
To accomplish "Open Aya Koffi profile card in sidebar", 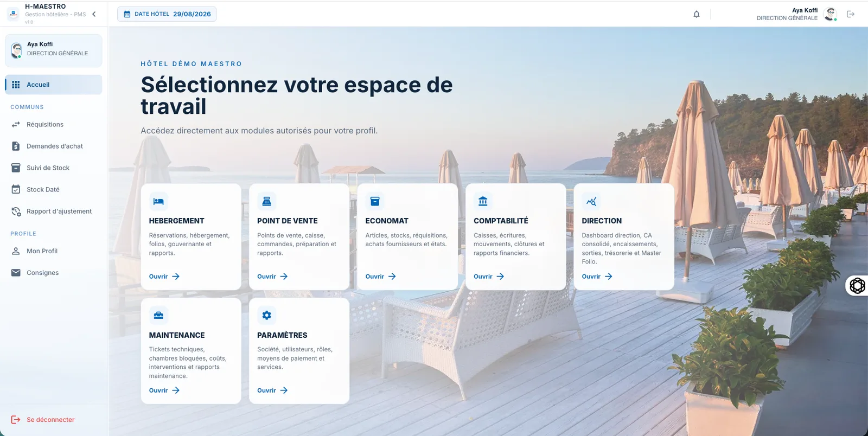I will (x=54, y=50).
